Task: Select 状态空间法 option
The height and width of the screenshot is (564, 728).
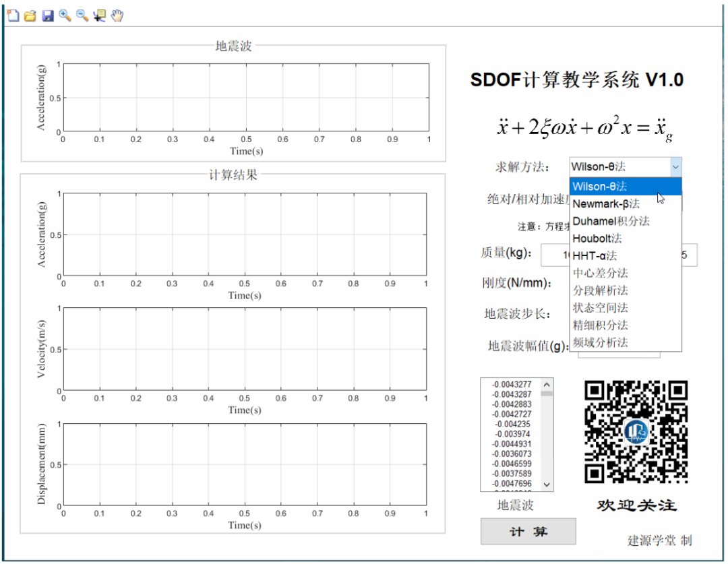Action: point(626,308)
